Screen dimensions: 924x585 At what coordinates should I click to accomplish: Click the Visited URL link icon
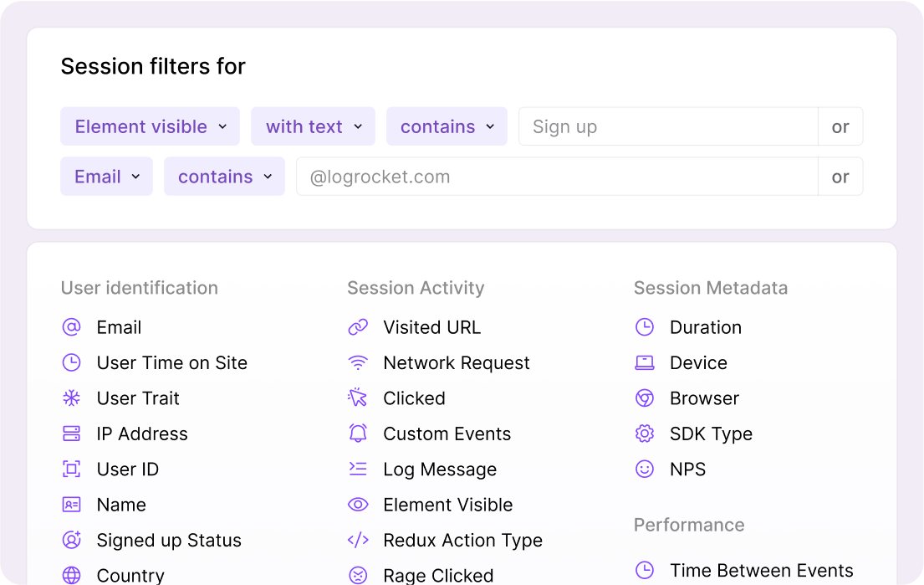tap(358, 327)
